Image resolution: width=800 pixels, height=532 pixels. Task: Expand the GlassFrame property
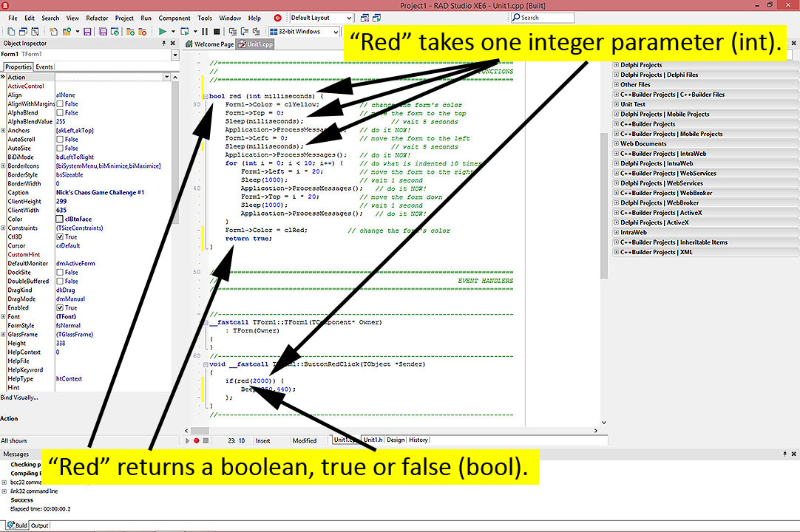[3, 335]
